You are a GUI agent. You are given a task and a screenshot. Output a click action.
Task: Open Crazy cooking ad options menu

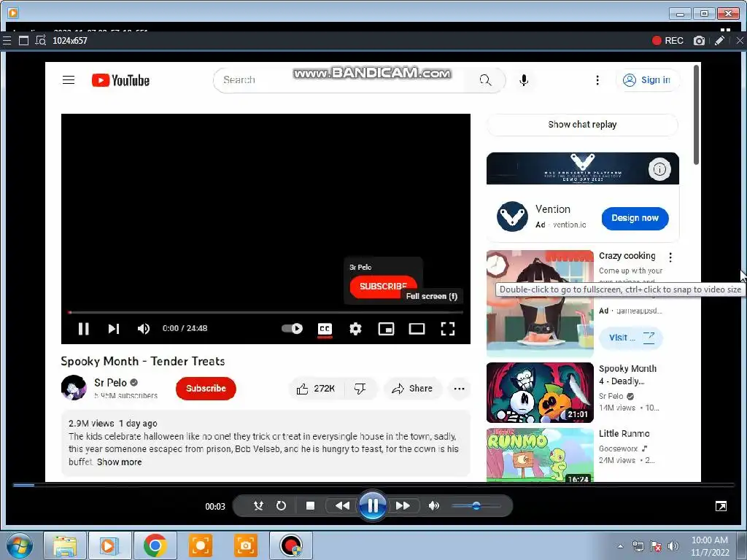670,257
